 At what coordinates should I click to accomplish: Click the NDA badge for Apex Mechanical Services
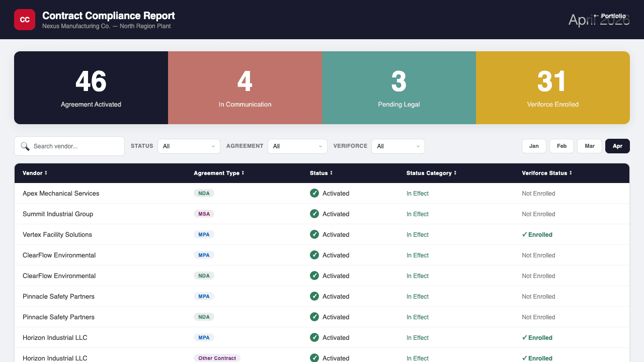point(204,193)
